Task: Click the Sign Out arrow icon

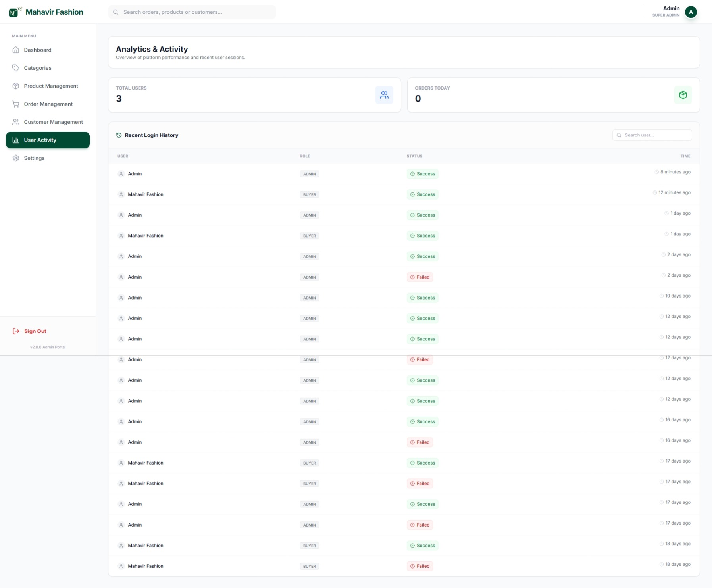Action: [x=16, y=331]
